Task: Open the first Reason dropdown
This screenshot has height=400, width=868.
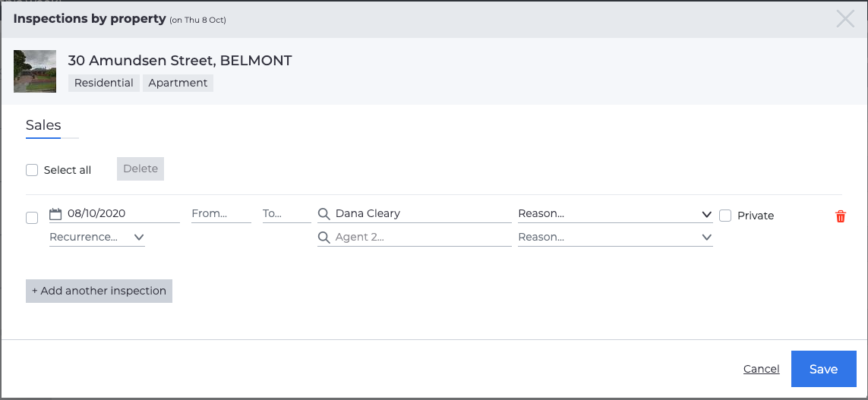Action: coord(615,213)
